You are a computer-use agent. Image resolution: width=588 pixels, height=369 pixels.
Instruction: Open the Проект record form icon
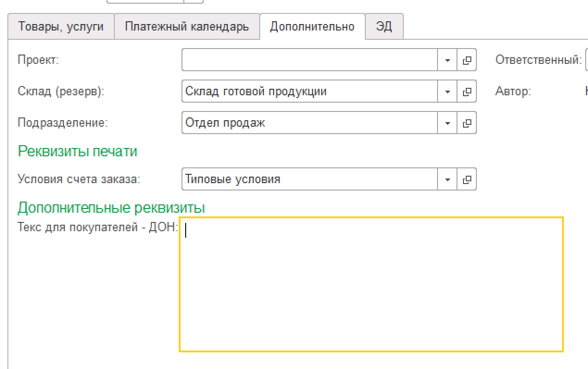[x=467, y=60]
